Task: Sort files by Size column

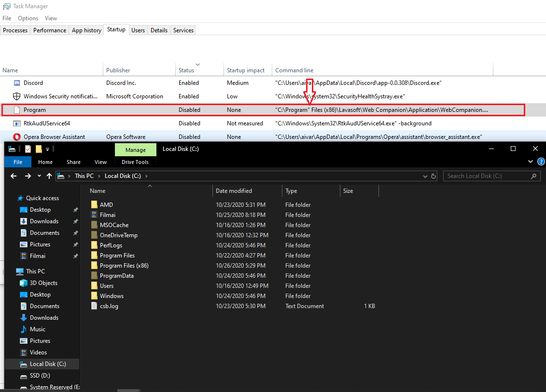Action: (359, 190)
